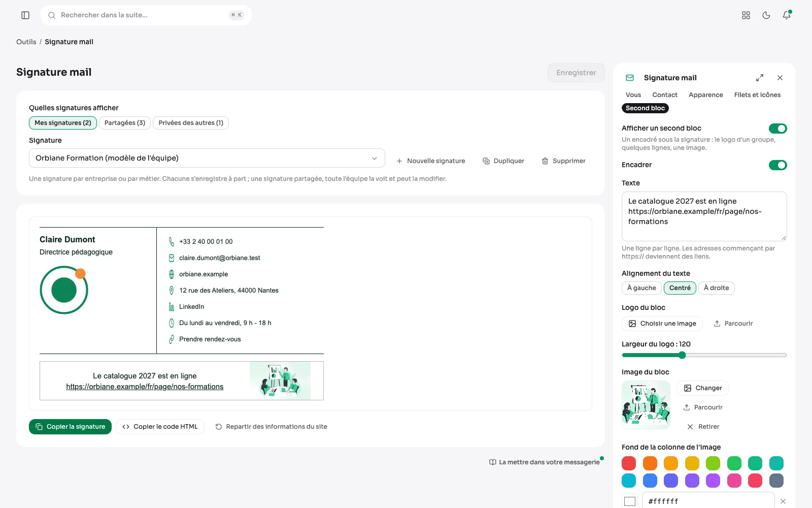812x508 pixels.
Task: Click Copier la signature button
Action: (70, 427)
